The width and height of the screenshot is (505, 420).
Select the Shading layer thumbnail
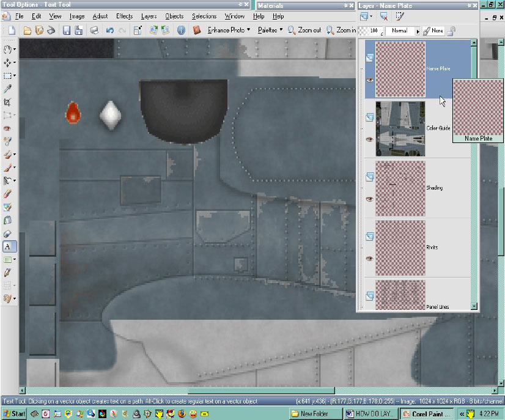tap(400, 188)
